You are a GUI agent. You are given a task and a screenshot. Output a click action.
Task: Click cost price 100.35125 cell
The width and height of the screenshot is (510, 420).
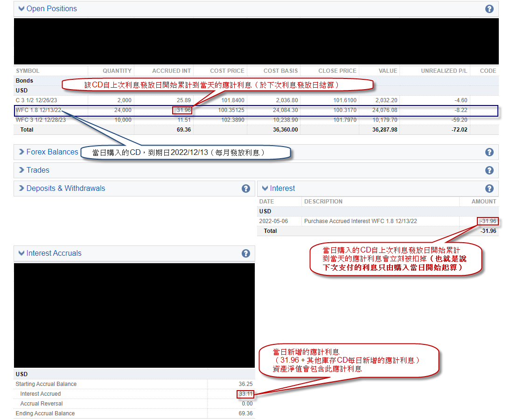pos(231,110)
